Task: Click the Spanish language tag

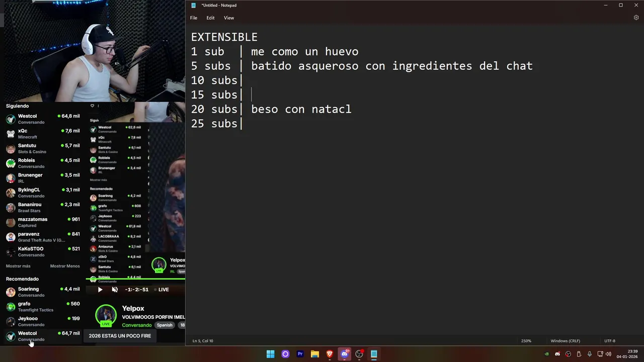Action: (165, 325)
